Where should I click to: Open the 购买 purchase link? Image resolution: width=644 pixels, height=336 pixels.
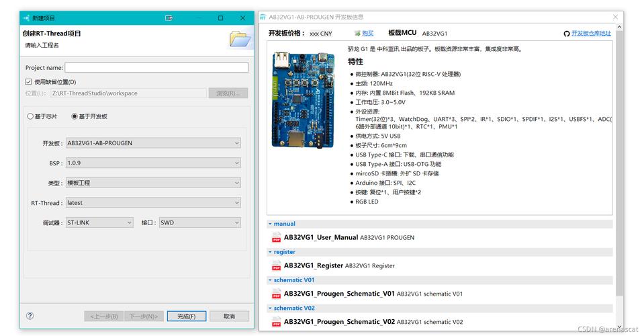pos(367,34)
